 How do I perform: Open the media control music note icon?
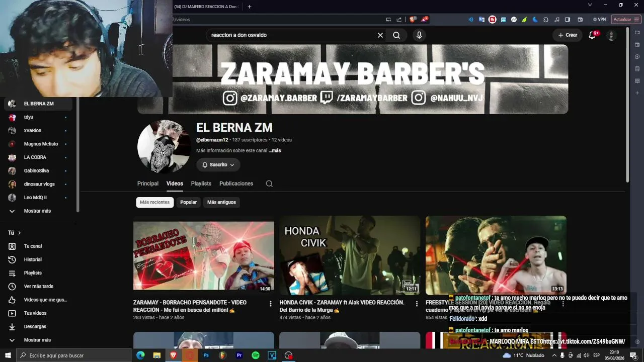[x=556, y=20]
